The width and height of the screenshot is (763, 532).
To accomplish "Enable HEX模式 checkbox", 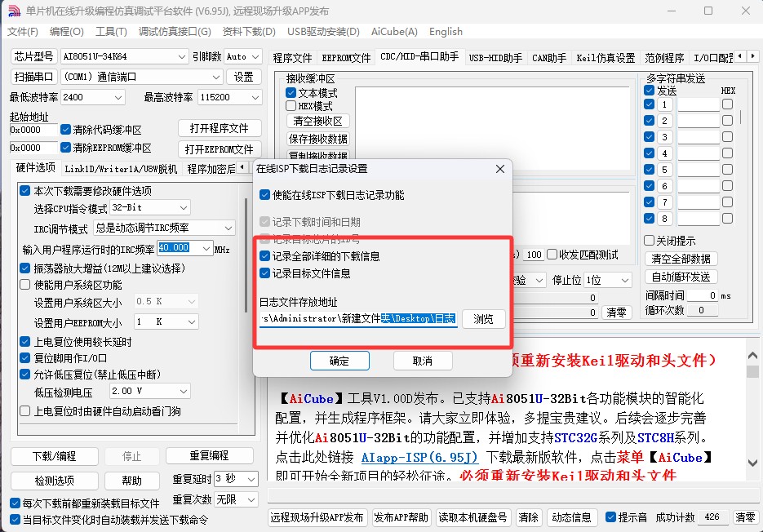I will [291, 105].
